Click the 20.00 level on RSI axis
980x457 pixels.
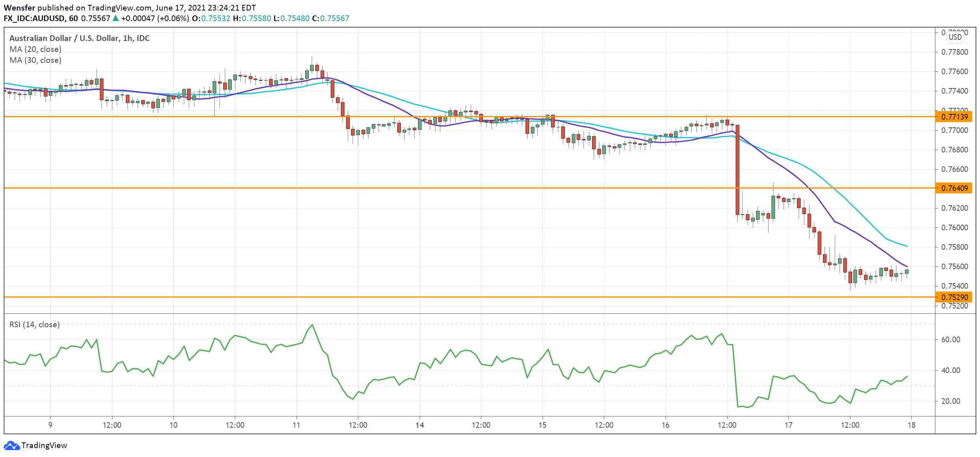pos(950,401)
